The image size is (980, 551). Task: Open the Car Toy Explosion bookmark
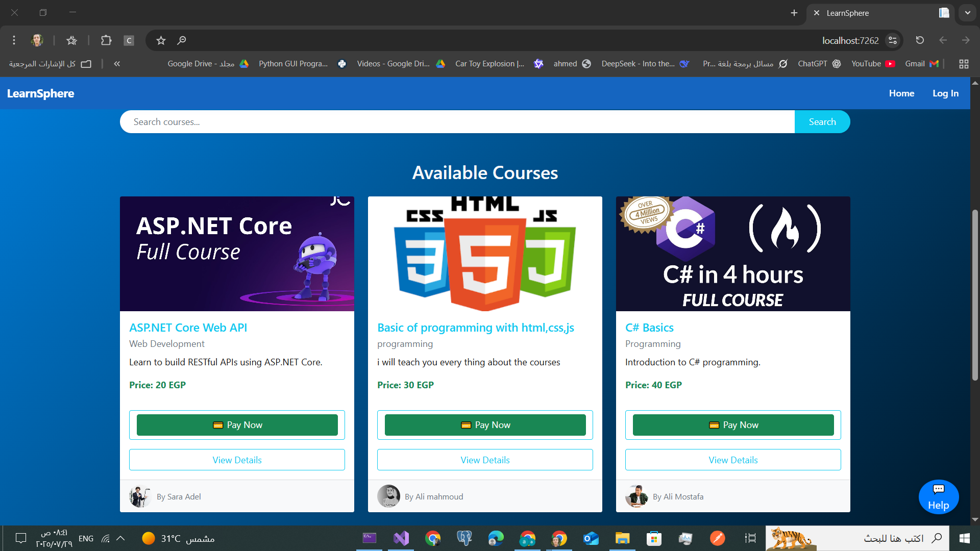(499, 64)
